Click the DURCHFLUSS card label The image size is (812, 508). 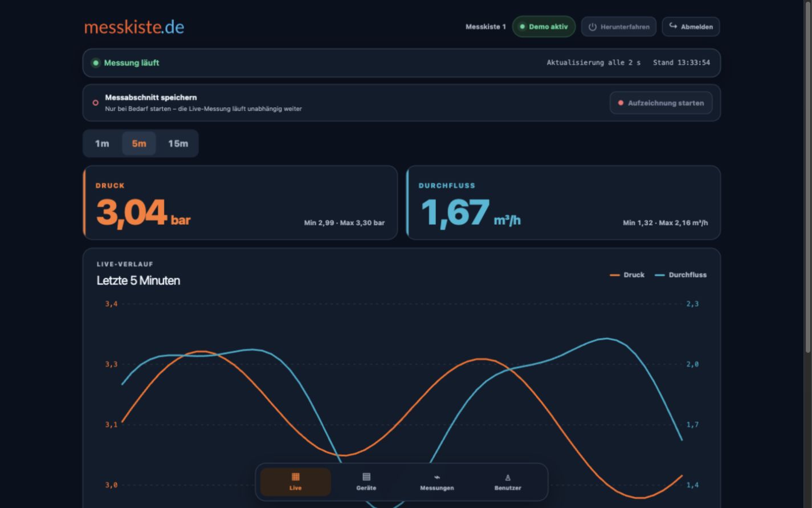click(x=447, y=186)
